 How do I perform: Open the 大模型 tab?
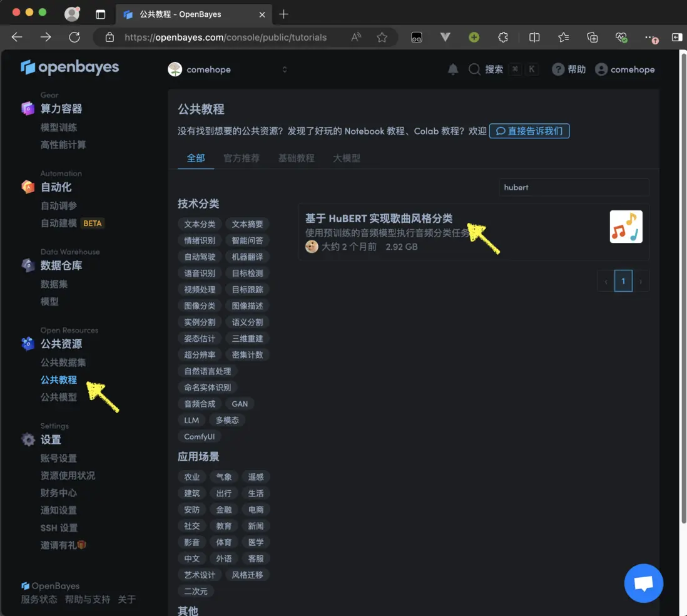347,158
